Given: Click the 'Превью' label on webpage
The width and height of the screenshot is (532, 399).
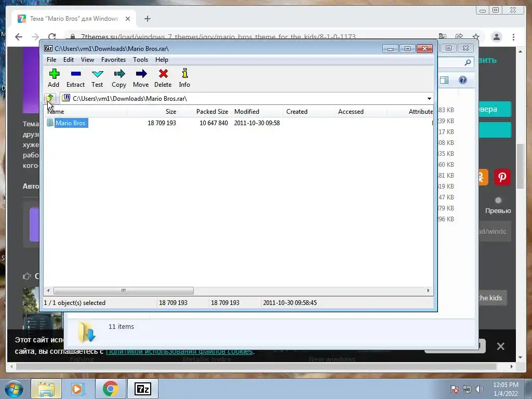Looking at the screenshot, I should click(498, 211).
